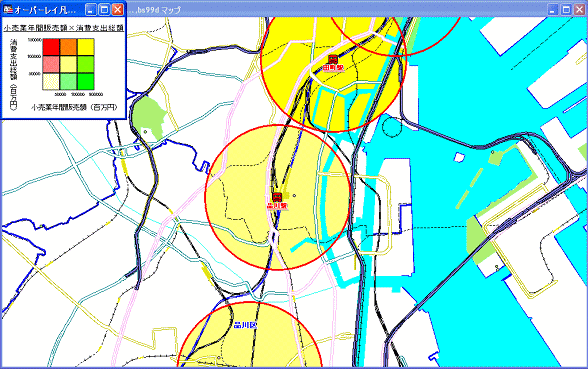
Task: Close the オーバーレイ凡例 legend window
Action: (118, 9)
